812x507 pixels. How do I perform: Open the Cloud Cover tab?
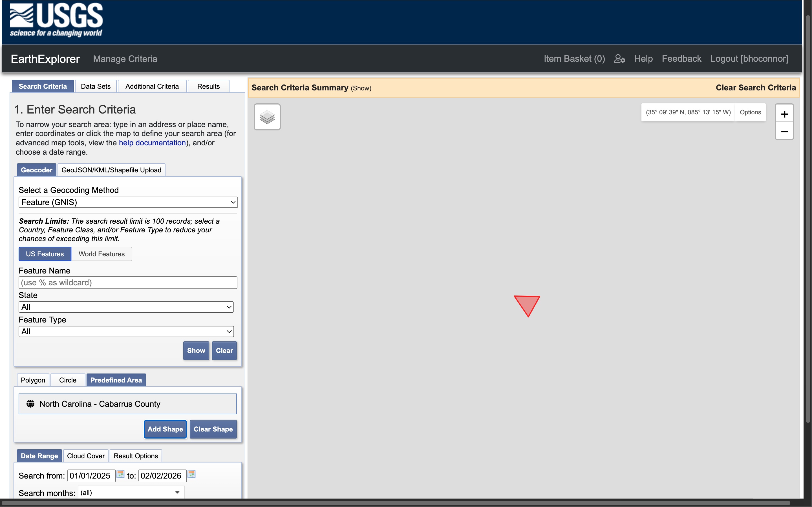[x=85, y=456]
